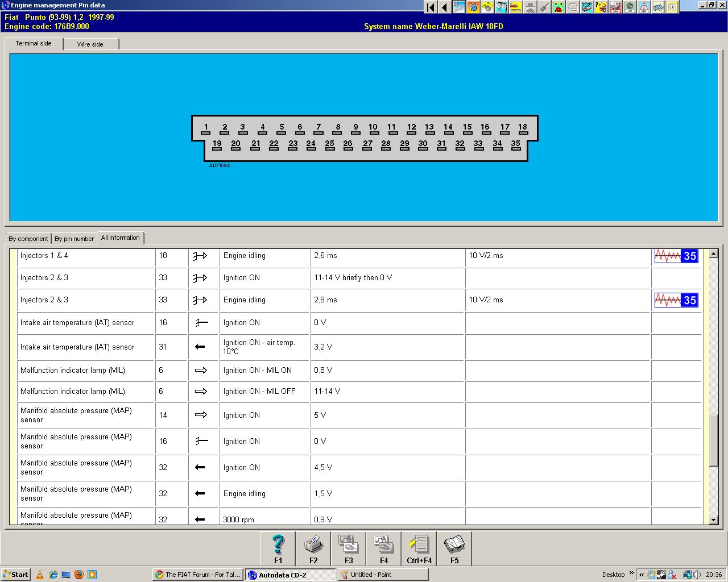Select the '2,8 ms' injector value
Image resolution: width=728 pixels, height=582 pixels.
(x=325, y=300)
